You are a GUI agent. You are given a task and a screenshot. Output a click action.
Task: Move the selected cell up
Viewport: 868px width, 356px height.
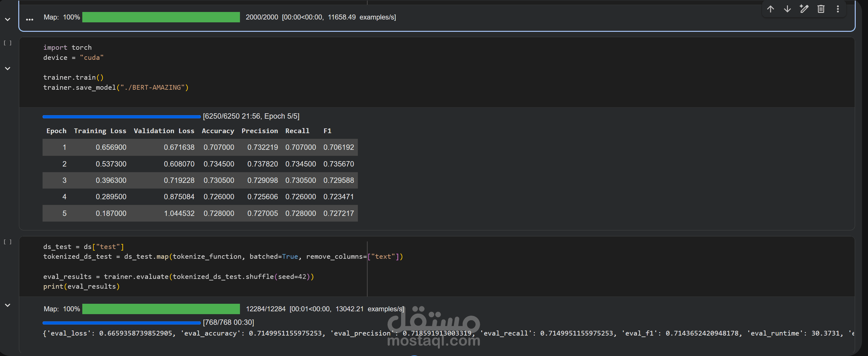point(770,9)
